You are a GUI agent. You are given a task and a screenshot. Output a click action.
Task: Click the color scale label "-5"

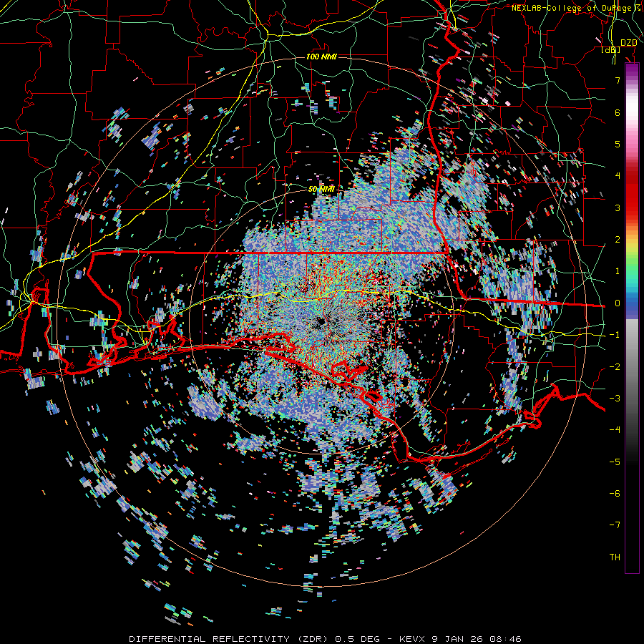(x=615, y=462)
